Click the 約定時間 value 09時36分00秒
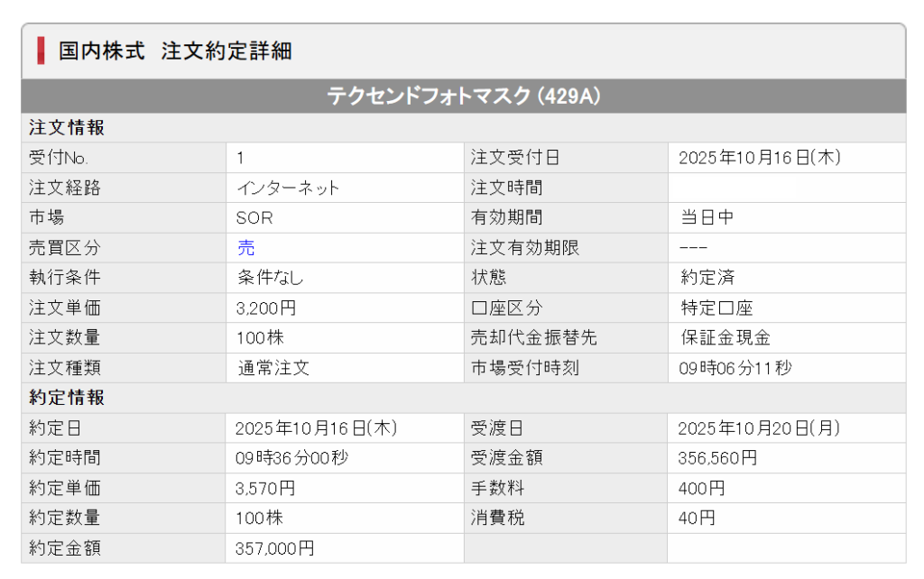The image size is (924, 579). [x=291, y=458]
